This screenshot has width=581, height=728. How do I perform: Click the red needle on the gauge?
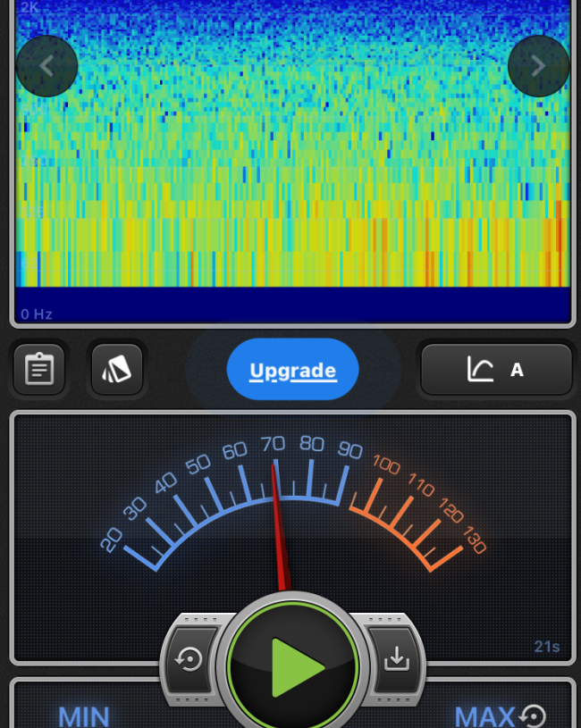point(279,536)
